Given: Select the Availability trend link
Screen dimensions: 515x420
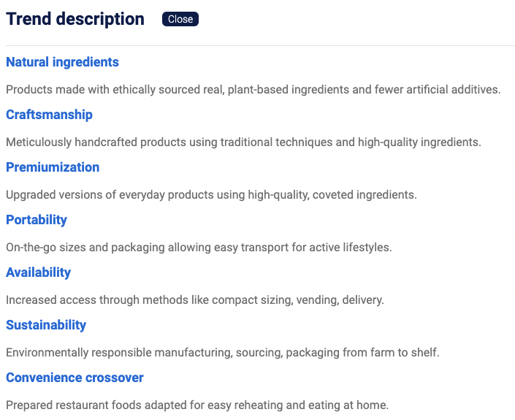Looking at the screenshot, I should pos(39,272).
